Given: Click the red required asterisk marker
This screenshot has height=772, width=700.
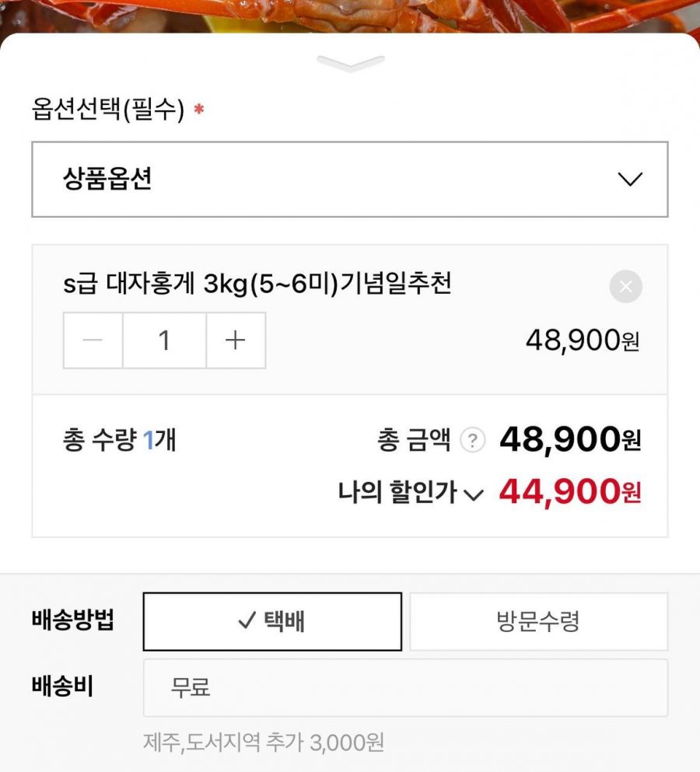Looking at the screenshot, I should [198, 110].
